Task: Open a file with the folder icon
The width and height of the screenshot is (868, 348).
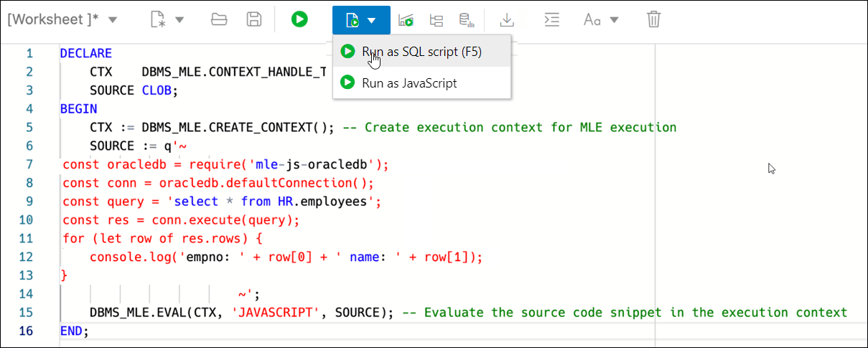Action: pyautogui.click(x=219, y=19)
